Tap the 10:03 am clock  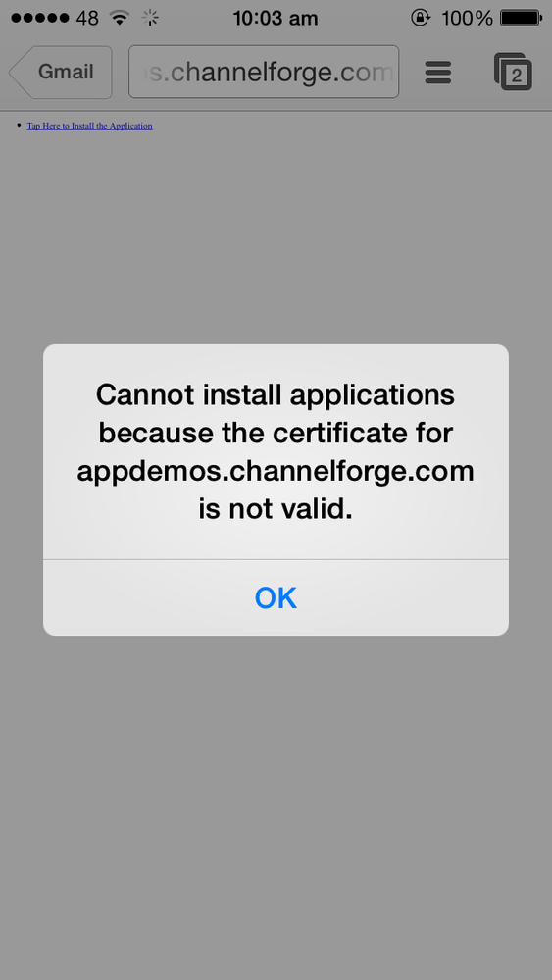coord(276,18)
